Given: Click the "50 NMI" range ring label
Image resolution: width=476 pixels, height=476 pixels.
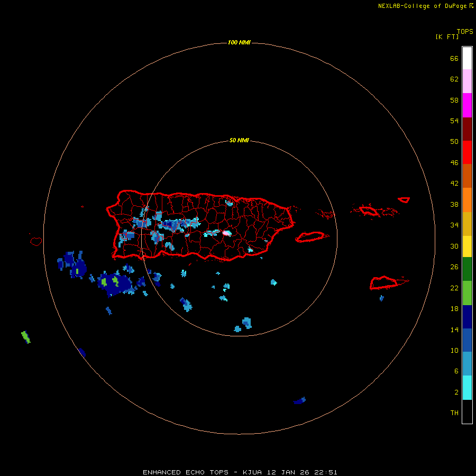Looking at the screenshot, I should tap(239, 140).
